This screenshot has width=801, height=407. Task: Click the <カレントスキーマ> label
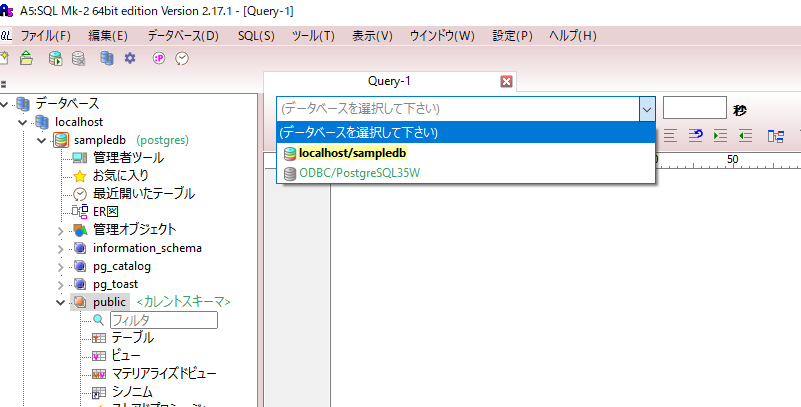pyautogui.click(x=183, y=302)
